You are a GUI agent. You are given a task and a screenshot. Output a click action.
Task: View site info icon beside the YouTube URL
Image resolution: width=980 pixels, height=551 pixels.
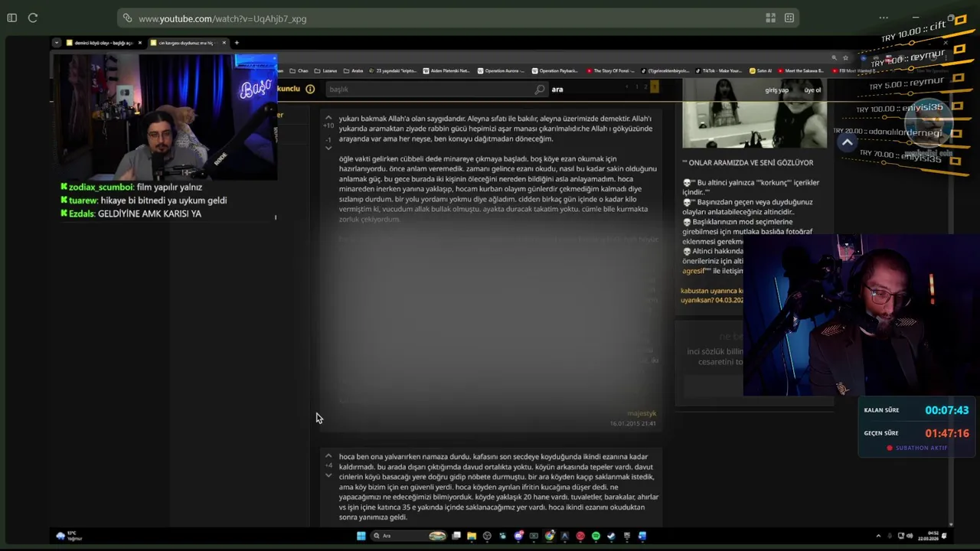(127, 18)
